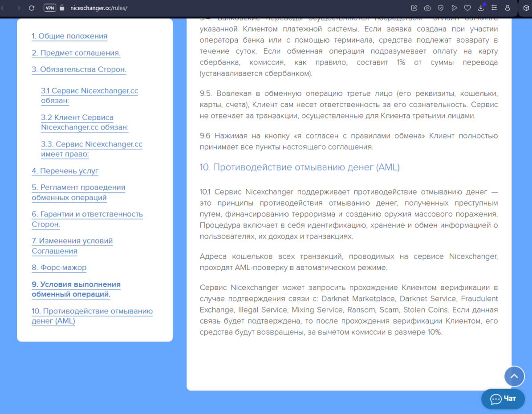The width and height of the screenshot is (532, 414).
Task: Open the user profile icon
Action: coord(508,8)
